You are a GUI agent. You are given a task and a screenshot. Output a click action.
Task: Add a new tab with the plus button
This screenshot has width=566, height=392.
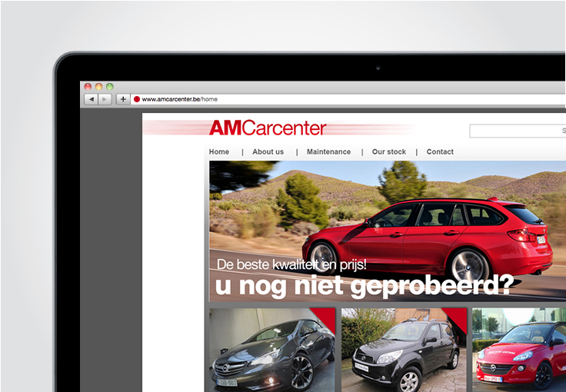[x=123, y=99]
